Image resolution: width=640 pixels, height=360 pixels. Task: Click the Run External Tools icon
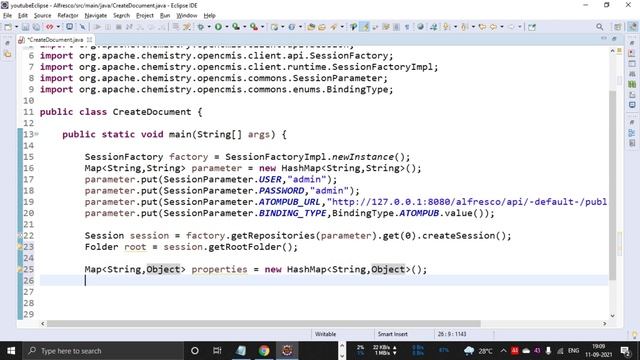pyautogui.click(x=254, y=27)
